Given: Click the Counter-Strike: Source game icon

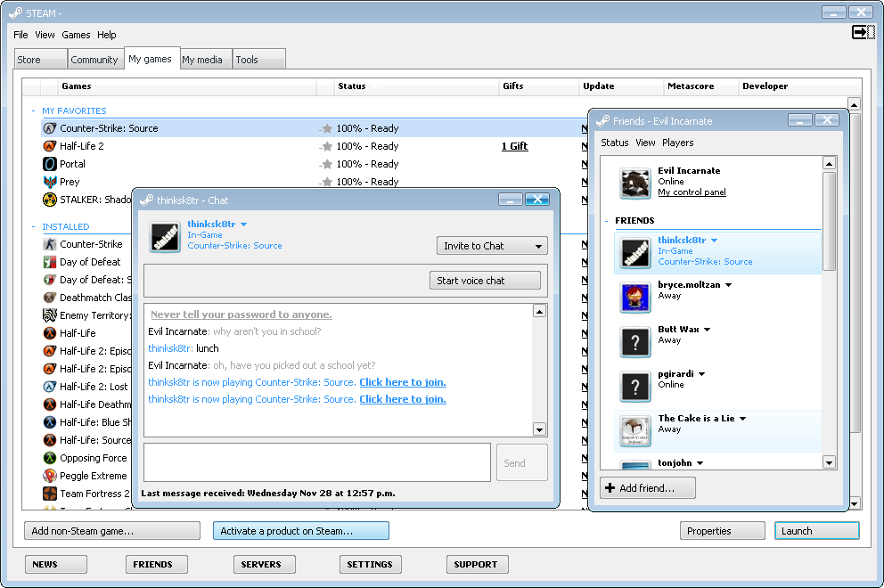Looking at the screenshot, I should point(50,128).
